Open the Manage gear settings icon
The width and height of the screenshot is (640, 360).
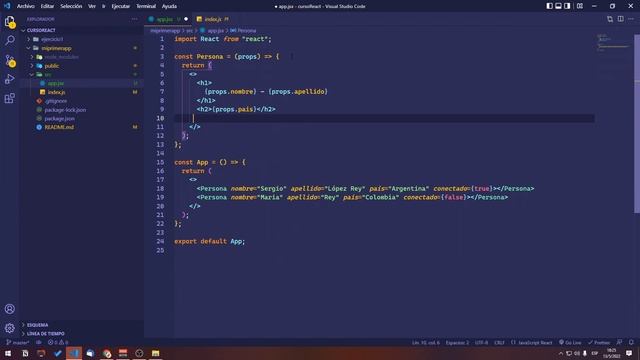pos(10,328)
